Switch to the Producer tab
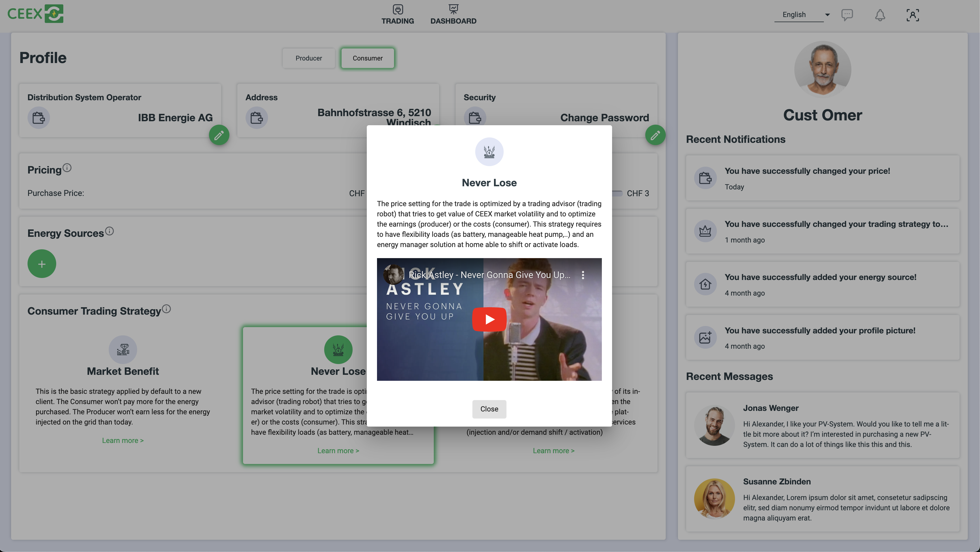Screen dimensions: 980x552 click(x=309, y=58)
